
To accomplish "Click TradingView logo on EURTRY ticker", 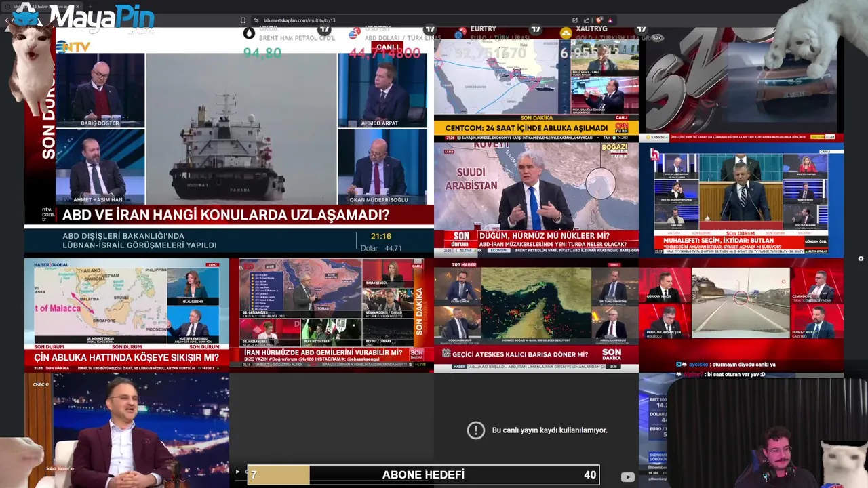I will click(536, 29).
